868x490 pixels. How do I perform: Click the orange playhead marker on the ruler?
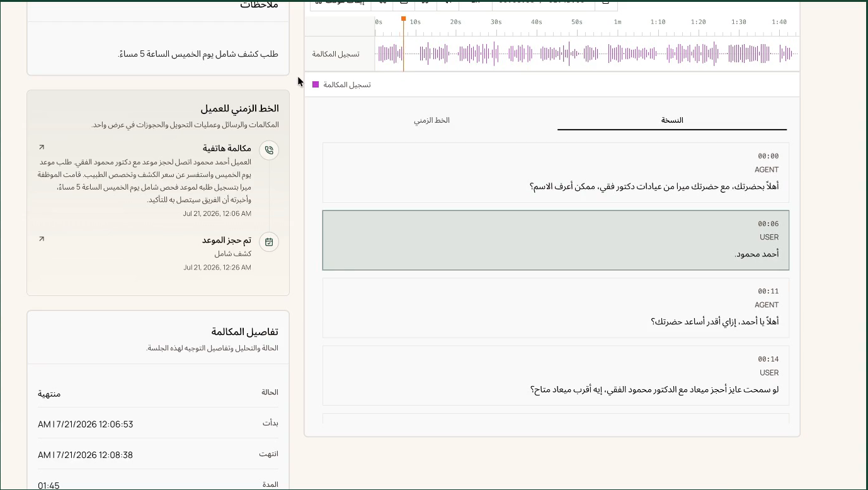pyautogui.click(x=403, y=19)
